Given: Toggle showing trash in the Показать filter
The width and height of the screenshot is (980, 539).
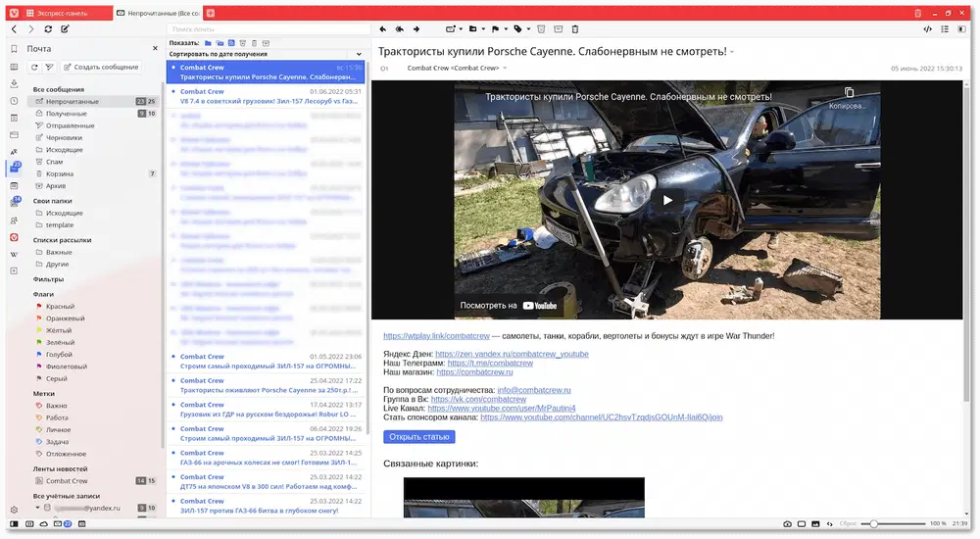Looking at the screenshot, I should coord(254,43).
